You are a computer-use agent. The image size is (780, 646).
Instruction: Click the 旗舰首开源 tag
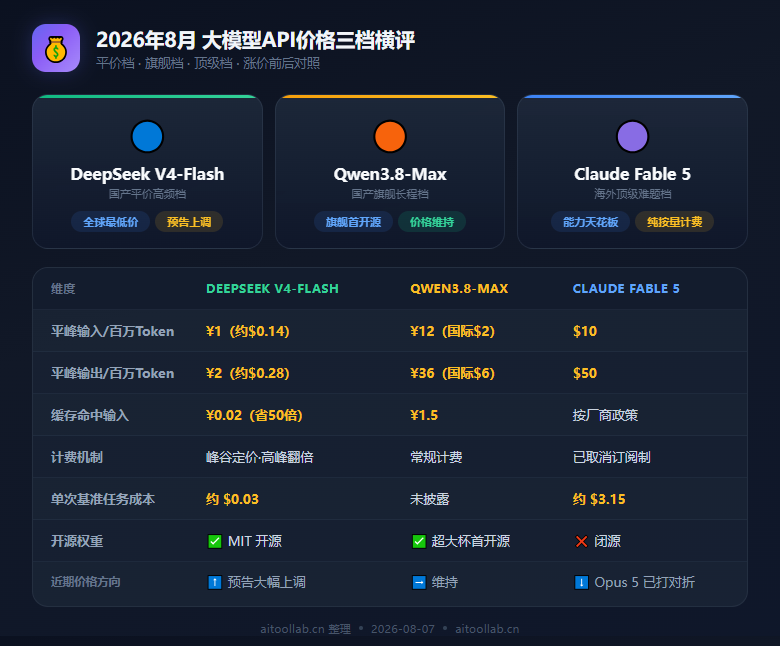(x=353, y=222)
